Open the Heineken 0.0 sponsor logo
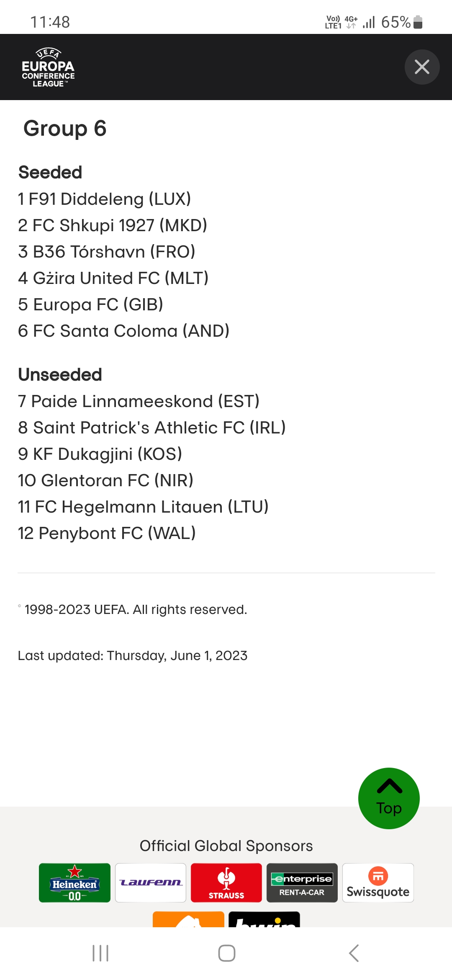This screenshot has width=452, height=980. pos(74,882)
